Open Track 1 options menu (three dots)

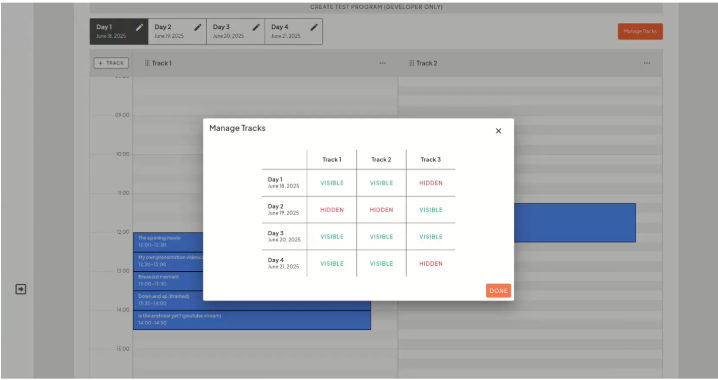click(382, 63)
